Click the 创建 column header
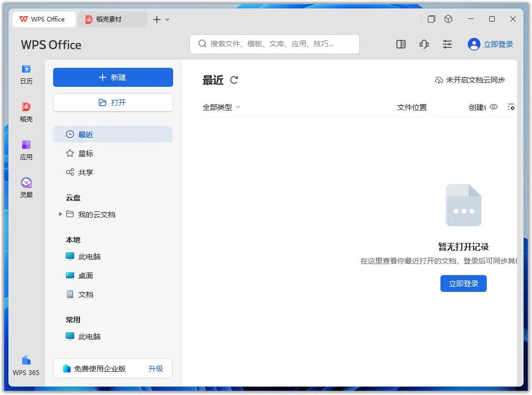The image size is (532, 395). [x=477, y=107]
